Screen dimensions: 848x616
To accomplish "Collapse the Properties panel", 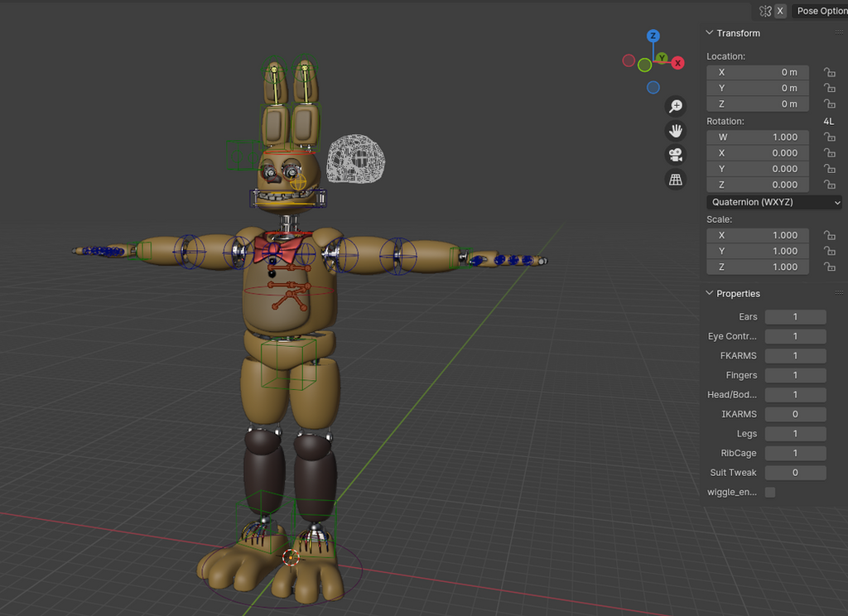I will [710, 293].
